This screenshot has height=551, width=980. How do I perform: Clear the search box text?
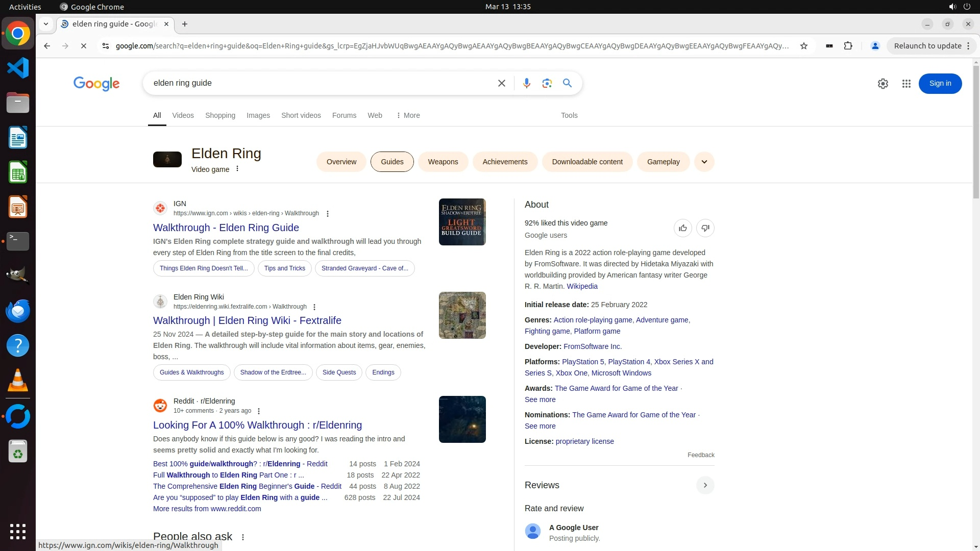[x=501, y=83]
